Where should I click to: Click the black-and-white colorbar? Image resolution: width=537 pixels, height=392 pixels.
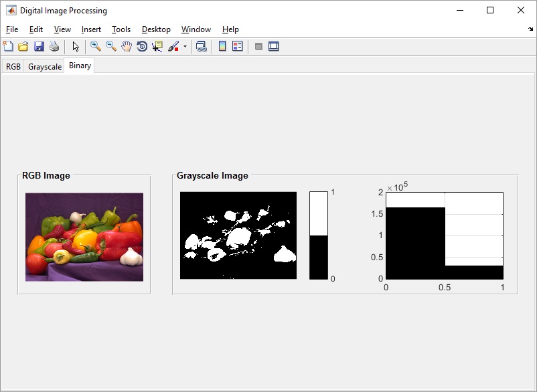(x=319, y=235)
